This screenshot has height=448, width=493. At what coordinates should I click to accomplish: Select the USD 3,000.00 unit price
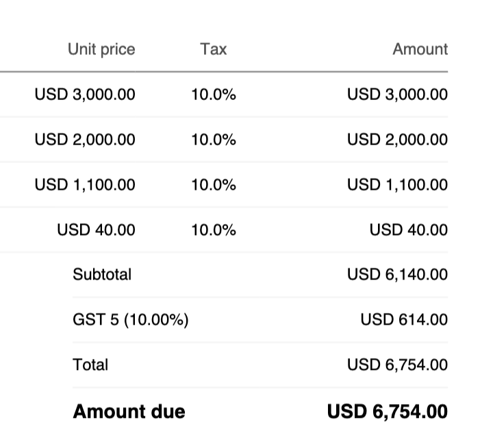pos(85,95)
